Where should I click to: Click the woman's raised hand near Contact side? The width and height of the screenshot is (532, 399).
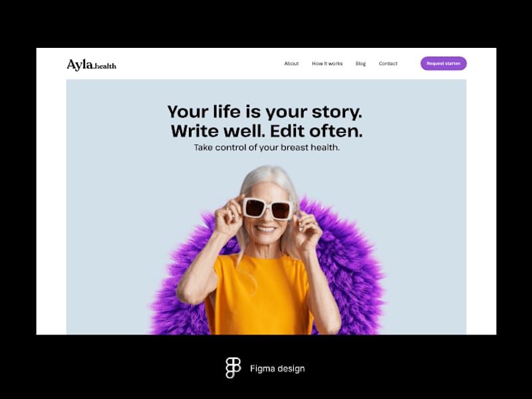[x=307, y=231]
